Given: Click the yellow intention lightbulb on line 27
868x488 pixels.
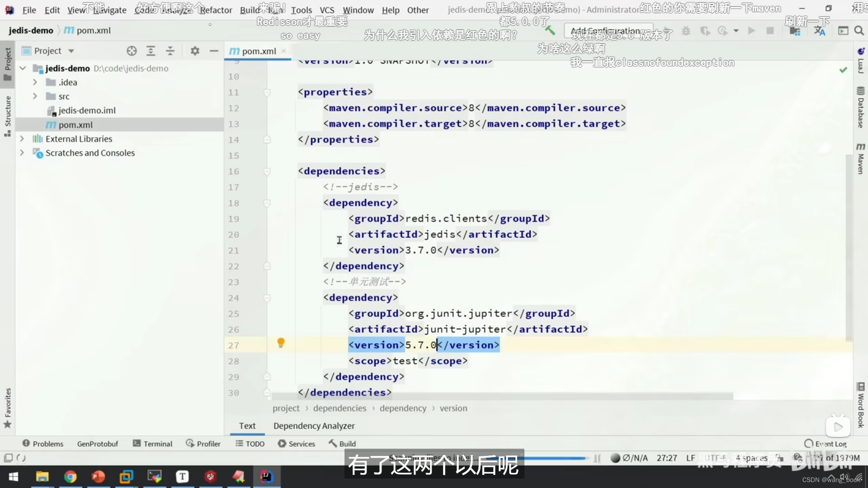Looking at the screenshot, I should click(x=281, y=343).
